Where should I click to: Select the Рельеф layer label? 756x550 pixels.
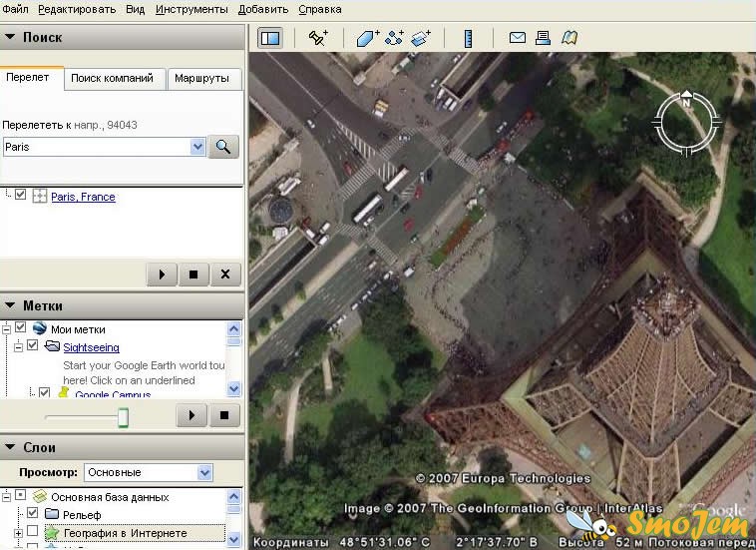(x=82, y=515)
